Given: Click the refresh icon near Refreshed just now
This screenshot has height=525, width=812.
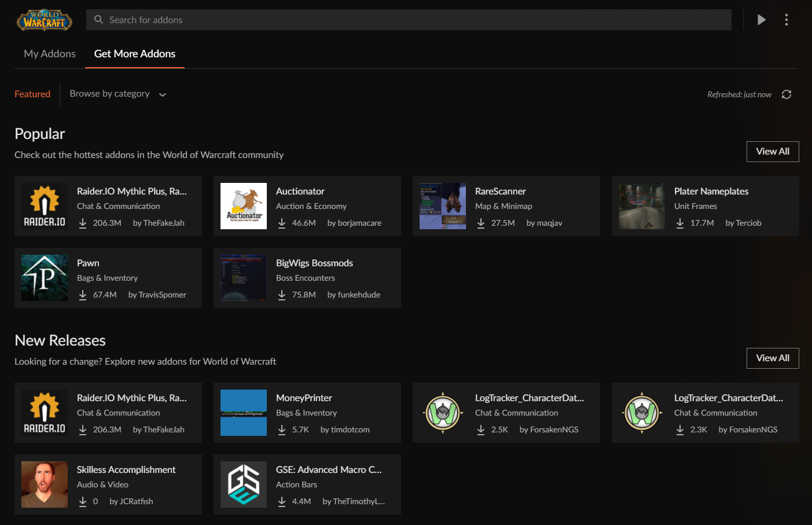Looking at the screenshot, I should point(787,94).
